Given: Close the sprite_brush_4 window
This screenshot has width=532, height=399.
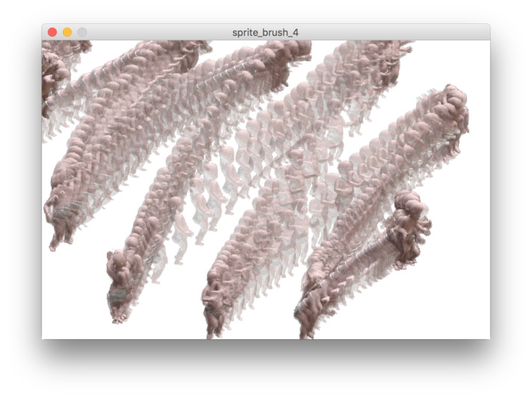Looking at the screenshot, I should (x=52, y=32).
